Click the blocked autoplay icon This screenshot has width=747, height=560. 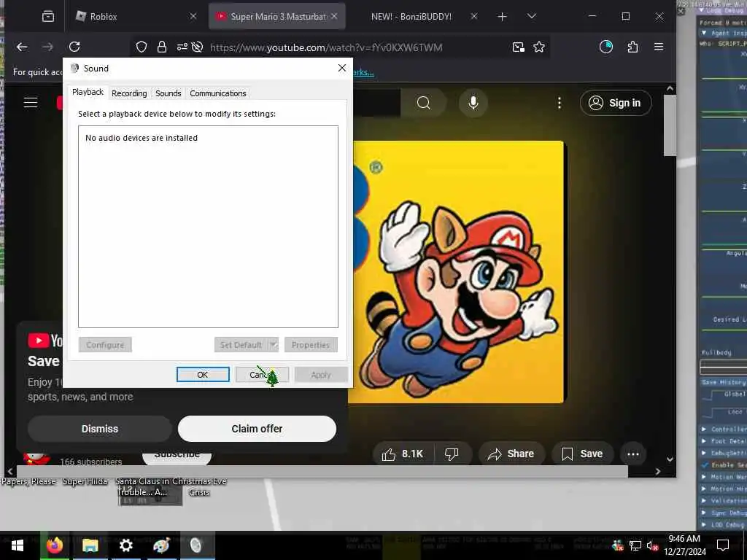[x=197, y=47]
